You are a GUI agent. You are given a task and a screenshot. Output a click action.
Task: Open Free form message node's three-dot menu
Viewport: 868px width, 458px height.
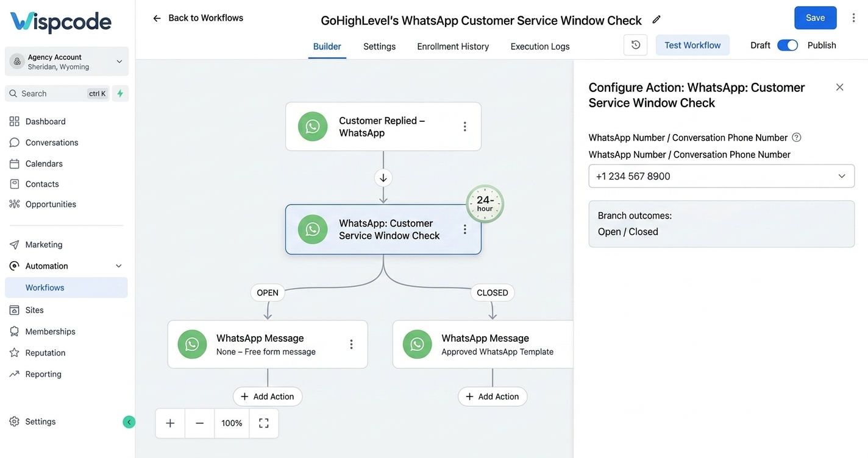click(351, 344)
